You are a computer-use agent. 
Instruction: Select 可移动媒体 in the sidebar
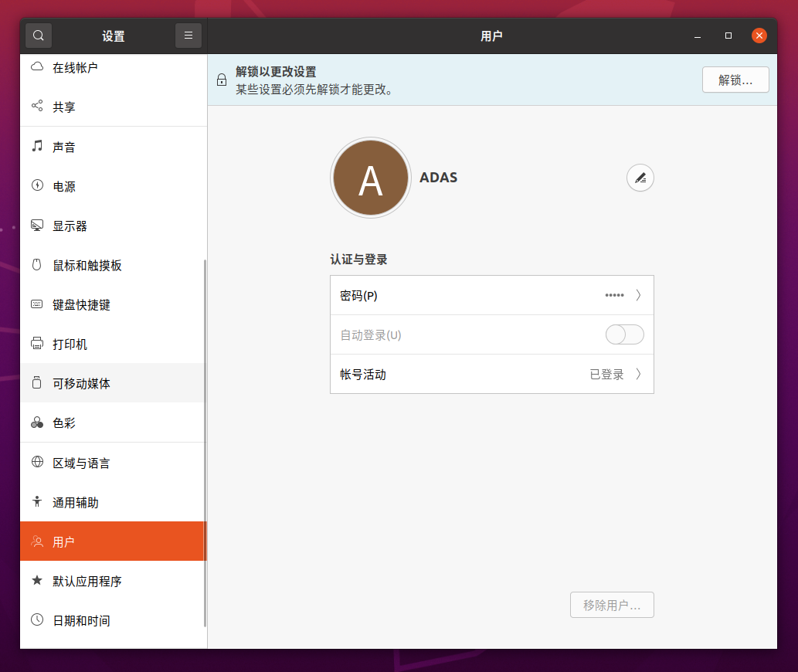click(x=114, y=383)
